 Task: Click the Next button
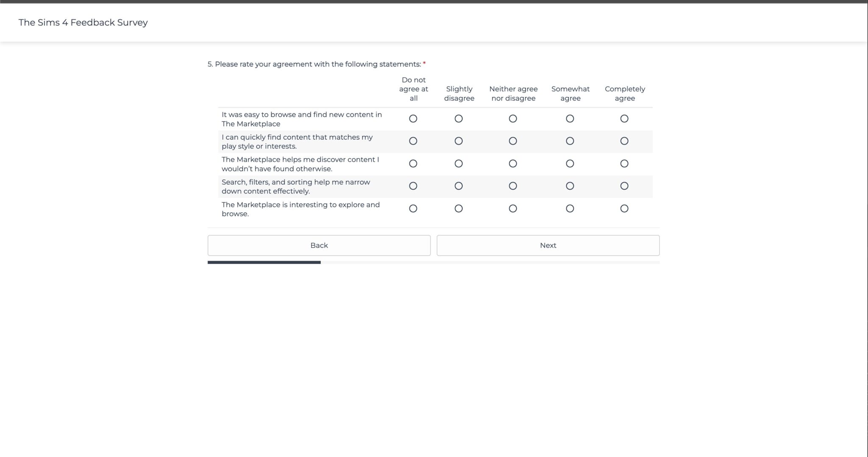coord(548,245)
